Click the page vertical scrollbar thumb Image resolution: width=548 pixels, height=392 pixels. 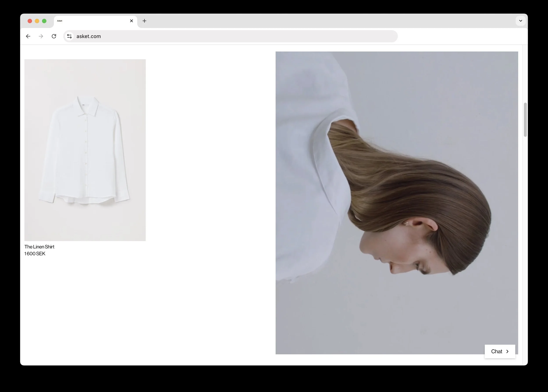click(x=525, y=120)
